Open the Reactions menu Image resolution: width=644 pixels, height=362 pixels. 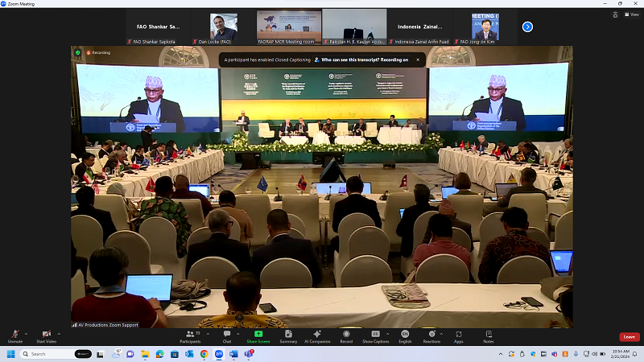431,335
